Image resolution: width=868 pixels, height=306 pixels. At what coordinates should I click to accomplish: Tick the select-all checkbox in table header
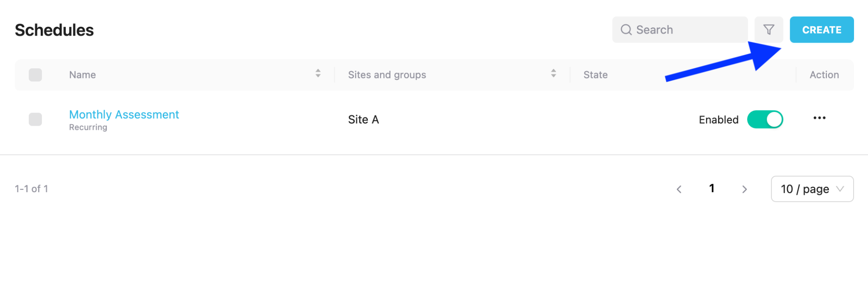[x=35, y=75]
